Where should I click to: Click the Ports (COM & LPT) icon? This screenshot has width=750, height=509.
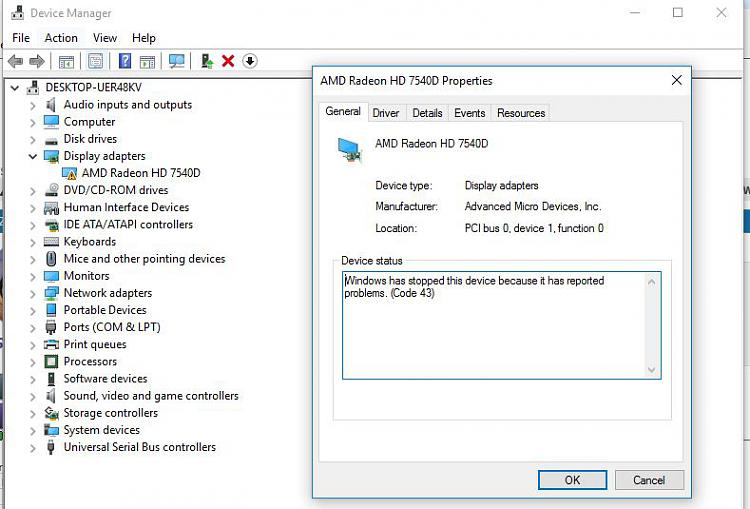pyautogui.click(x=51, y=327)
